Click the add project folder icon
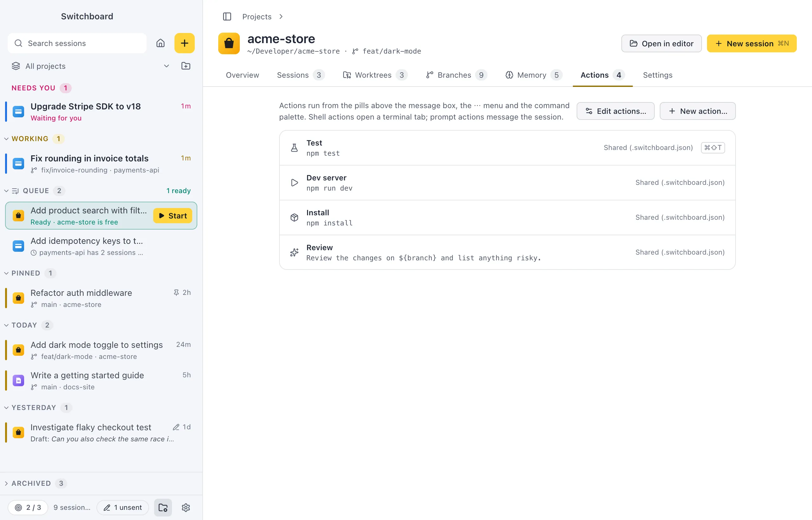Image resolution: width=812 pixels, height=520 pixels. coord(186,66)
